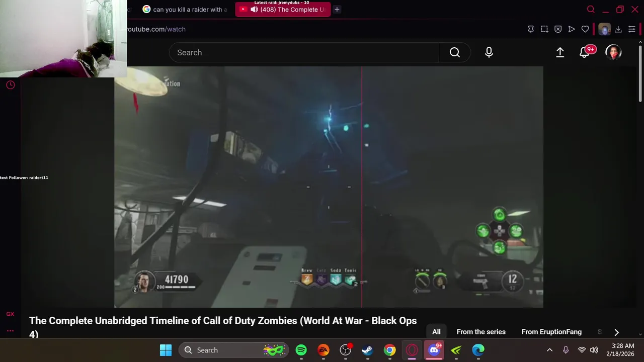Viewport: 644px width, 362px height.
Task: Select the '(408) The Complete' YouTube tab
Action: (283, 9)
